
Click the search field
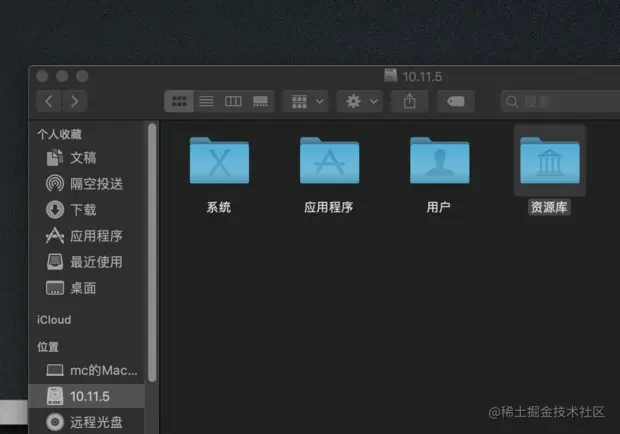560,102
